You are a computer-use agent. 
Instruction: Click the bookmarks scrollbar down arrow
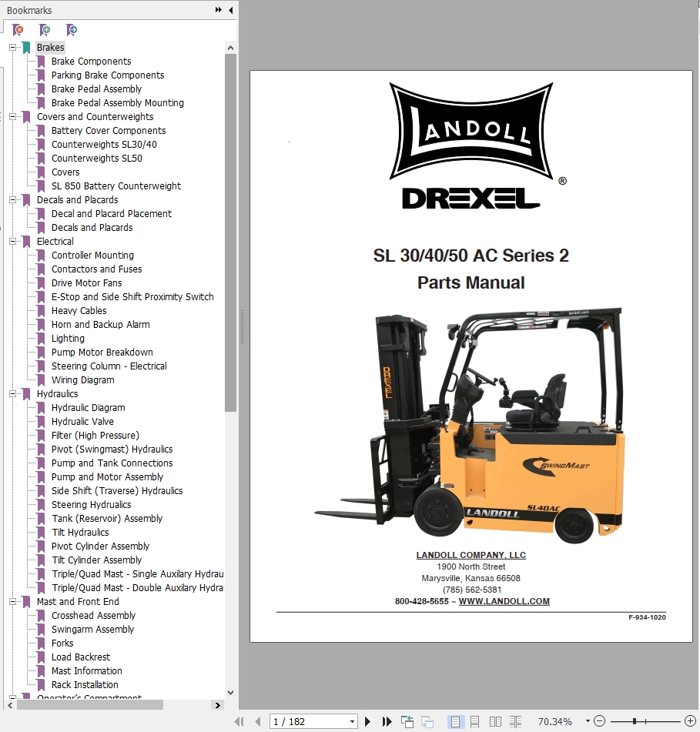pos(230,692)
